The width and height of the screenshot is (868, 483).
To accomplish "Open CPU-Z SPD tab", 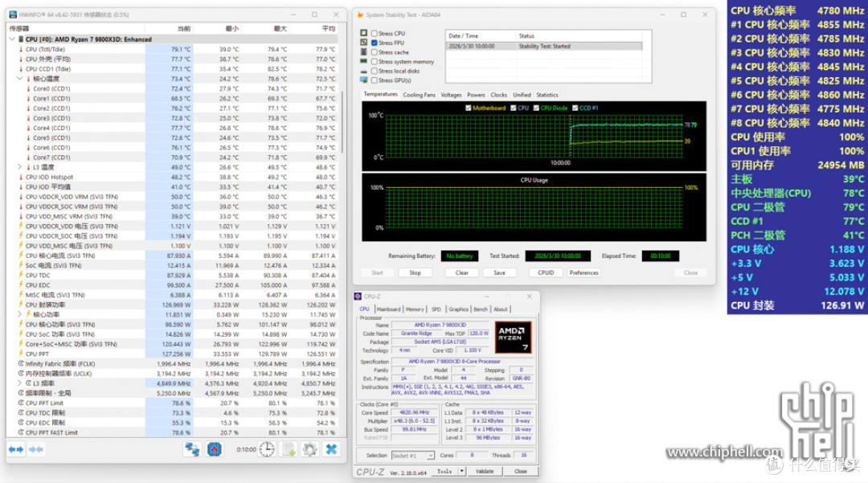I will click(x=436, y=309).
